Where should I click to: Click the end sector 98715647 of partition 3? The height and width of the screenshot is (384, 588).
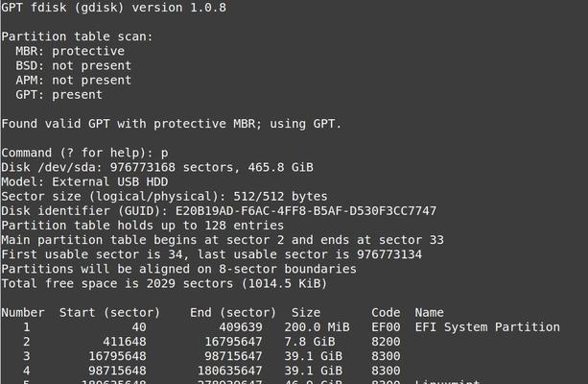[x=233, y=356]
